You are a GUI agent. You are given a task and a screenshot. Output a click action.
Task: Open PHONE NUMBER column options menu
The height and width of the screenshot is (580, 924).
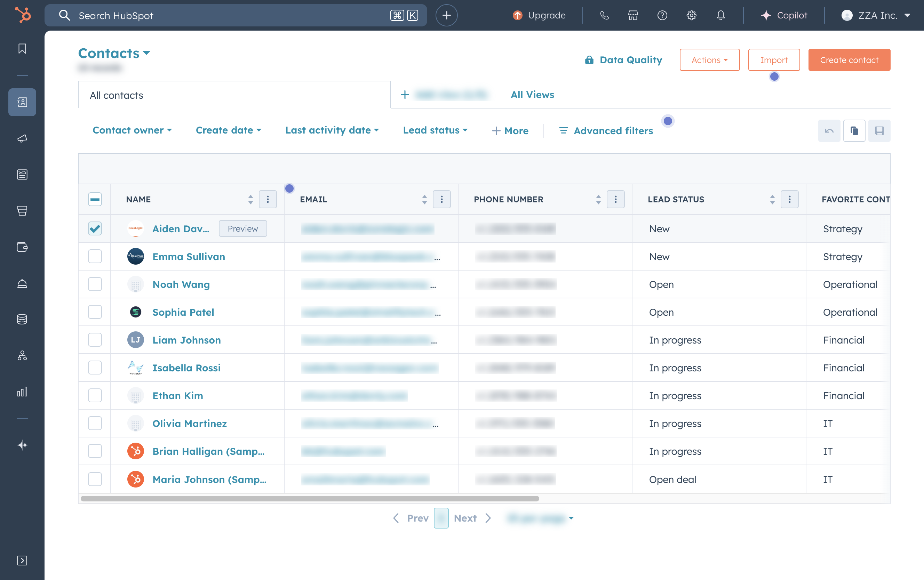pos(615,199)
